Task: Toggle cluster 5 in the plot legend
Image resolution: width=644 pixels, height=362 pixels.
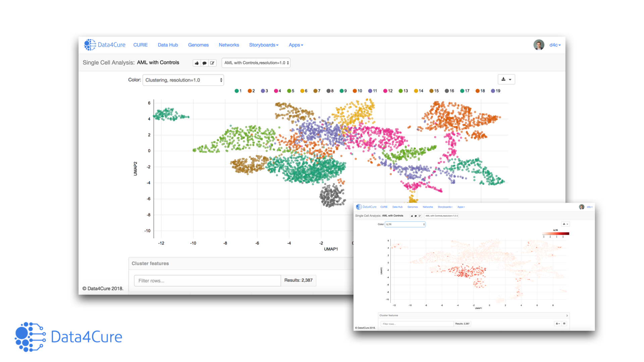Action: [290, 90]
